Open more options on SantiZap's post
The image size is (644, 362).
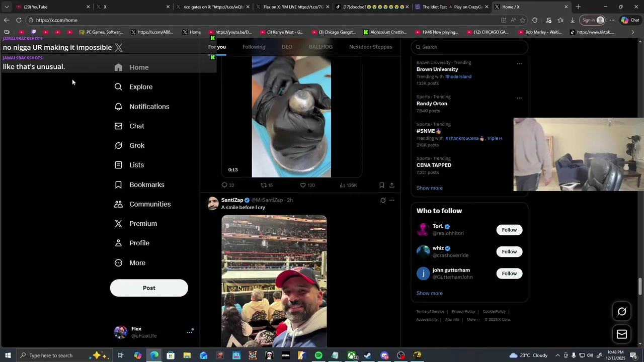(x=392, y=200)
